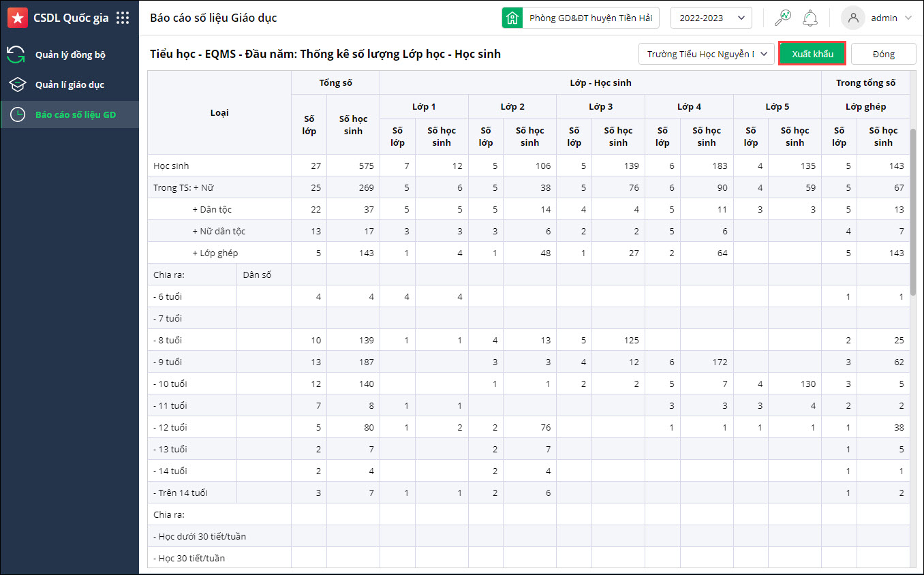
Task: Click the Quản lý đồng bộ sync icon
Action: pos(17,55)
